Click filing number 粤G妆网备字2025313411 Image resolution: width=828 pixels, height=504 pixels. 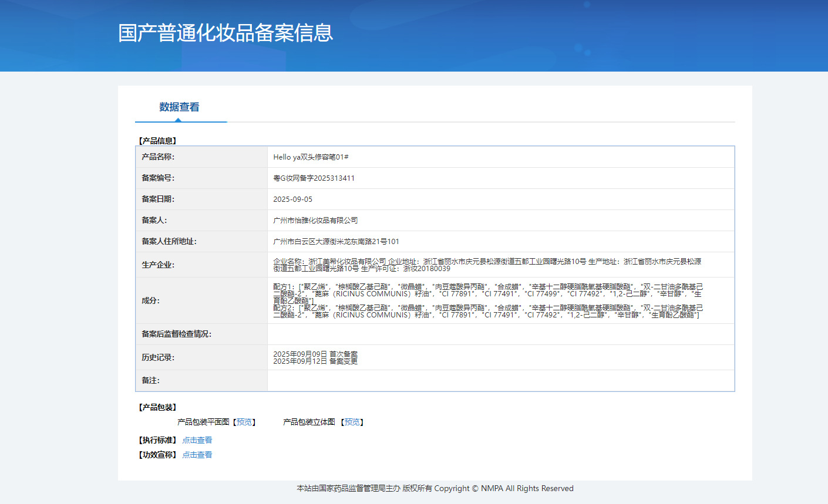(x=314, y=178)
